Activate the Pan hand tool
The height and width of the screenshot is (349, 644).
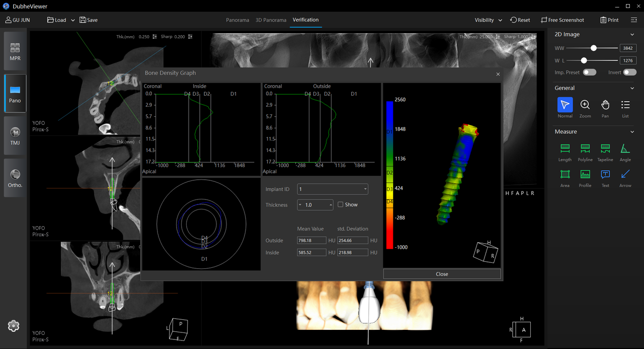tap(605, 105)
